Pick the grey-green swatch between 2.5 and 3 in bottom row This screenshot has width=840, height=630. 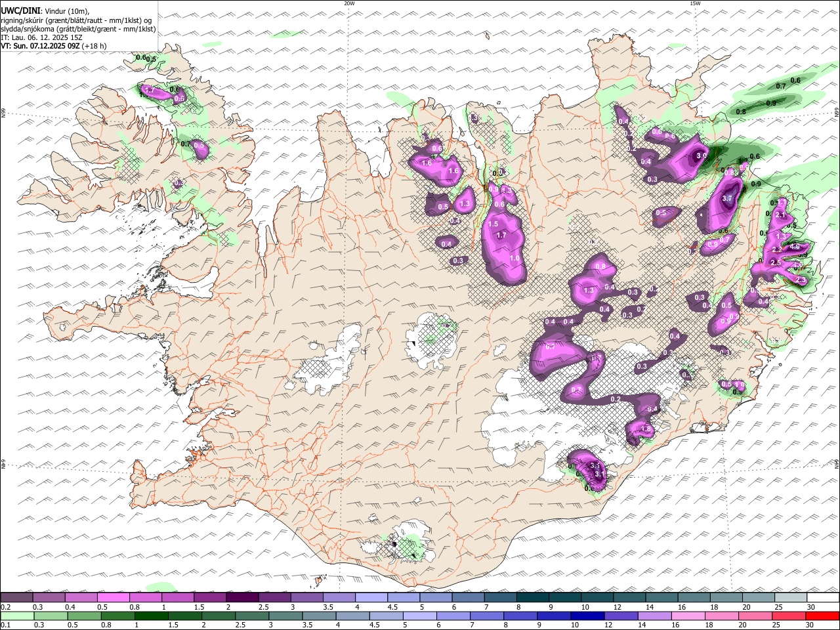pyautogui.click(x=252, y=616)
